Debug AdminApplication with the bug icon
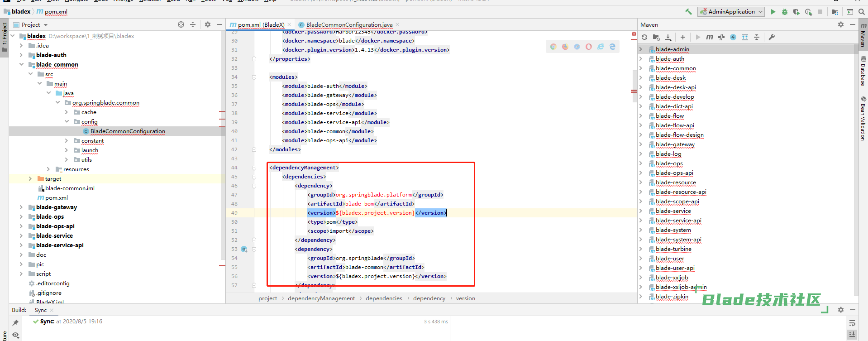The width and height of the screenshot is (868, 341). coord(785,12)
